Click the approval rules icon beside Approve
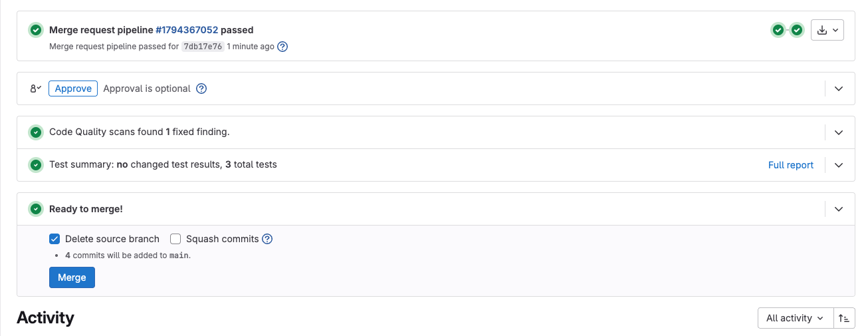The height and width of the screenshot is (336, 868). click(36, 88)
